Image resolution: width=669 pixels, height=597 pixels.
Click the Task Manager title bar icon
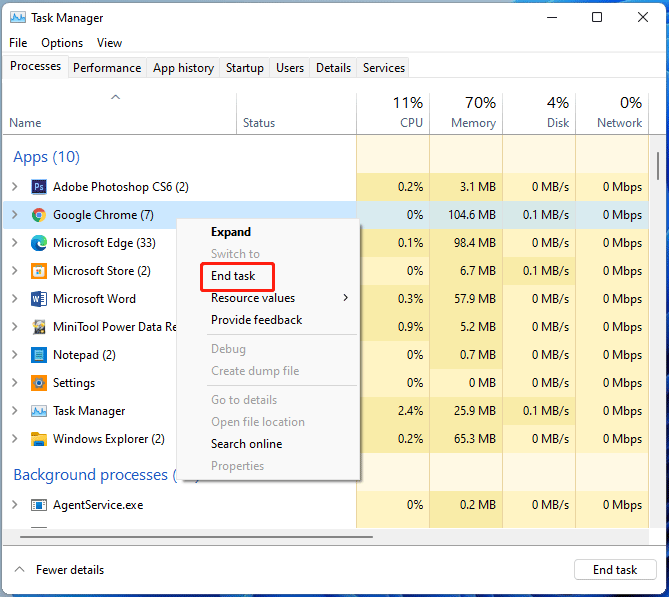tap(17, 17)
